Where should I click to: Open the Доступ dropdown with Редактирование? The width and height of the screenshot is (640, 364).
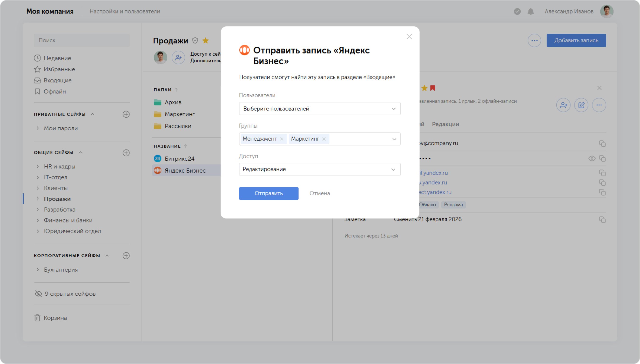click(320, 169)
